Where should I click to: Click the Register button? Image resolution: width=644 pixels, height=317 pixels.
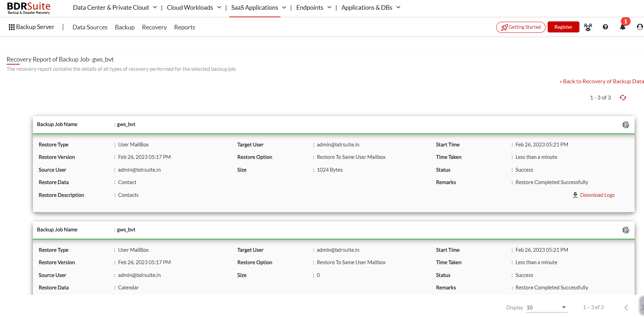coord(563,27)
